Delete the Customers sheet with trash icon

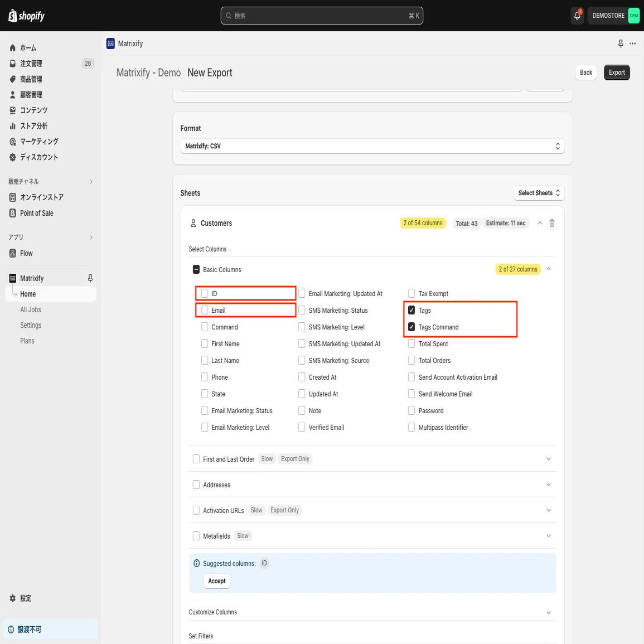click(552, 223)
